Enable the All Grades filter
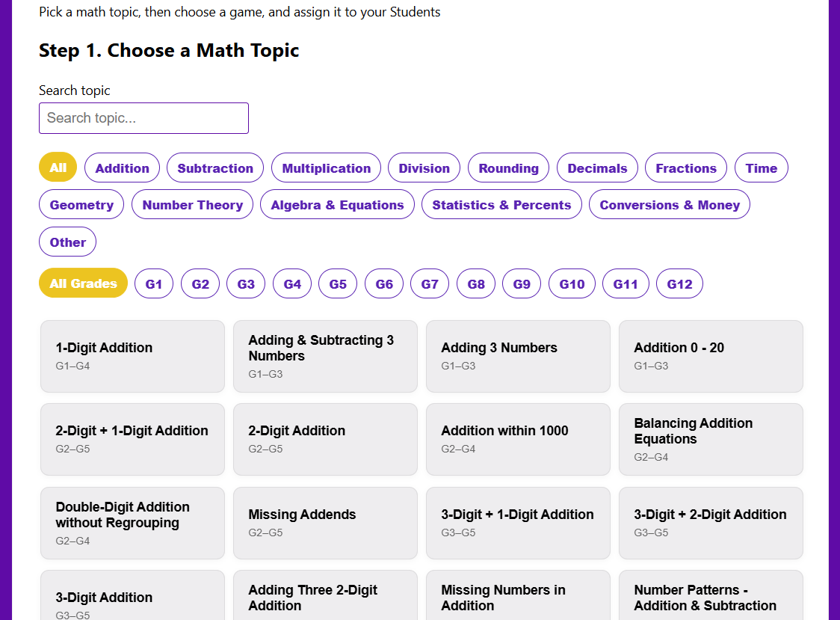Viewport: 840px width, 620px height. [x=83, y=283]
